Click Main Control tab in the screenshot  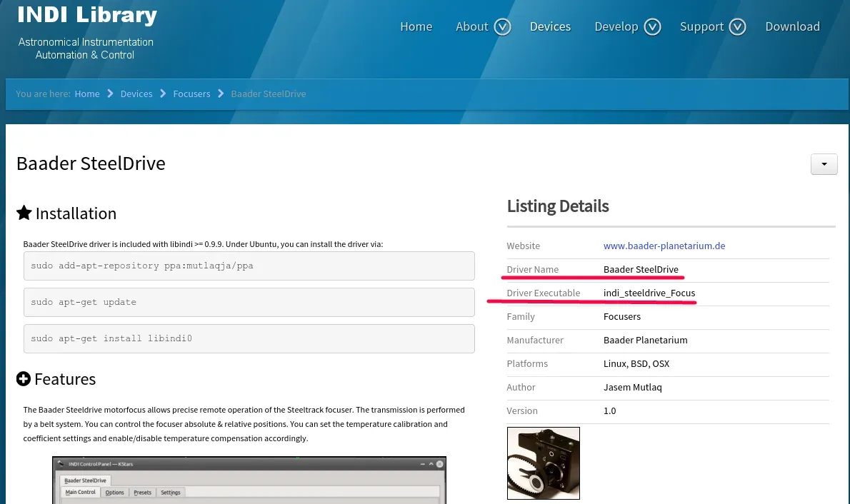click(x=80, y=492)
